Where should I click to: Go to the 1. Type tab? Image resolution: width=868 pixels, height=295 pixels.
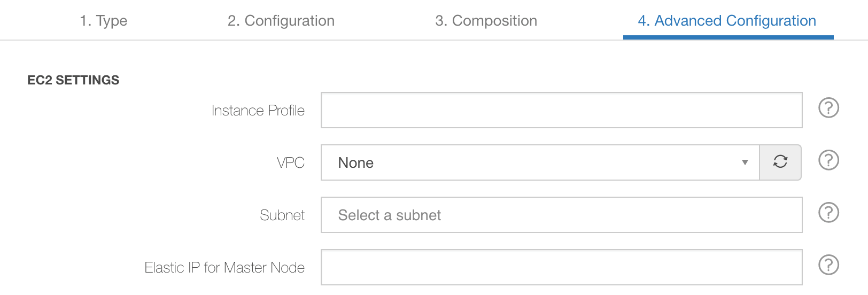(104, 21)
